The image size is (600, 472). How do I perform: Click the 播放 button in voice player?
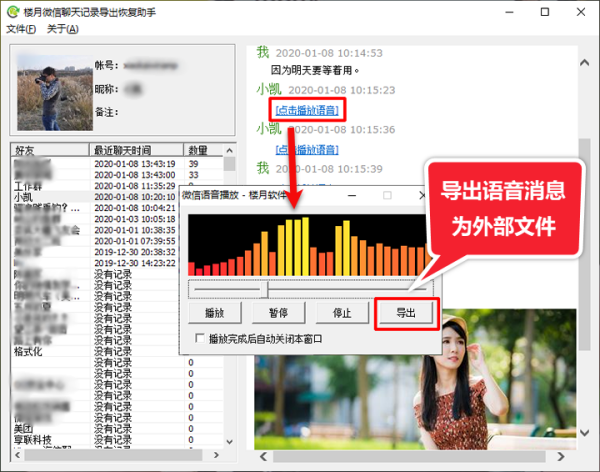[x=214, y=313]
